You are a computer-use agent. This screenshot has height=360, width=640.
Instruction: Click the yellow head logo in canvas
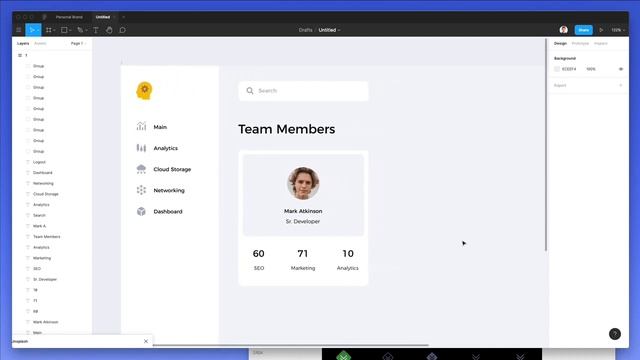tap(144, 91)
